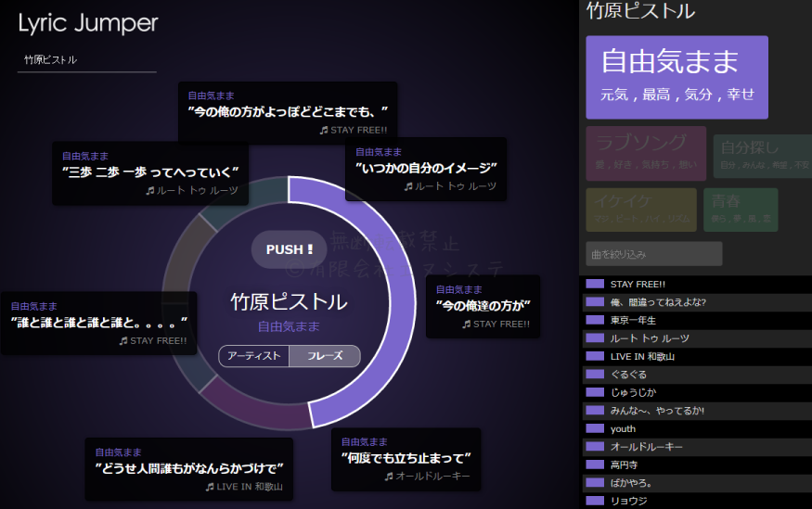Click the purple swatch beside 高円寺
Viewport: 812px width, 509px height.
click(595, 464)
